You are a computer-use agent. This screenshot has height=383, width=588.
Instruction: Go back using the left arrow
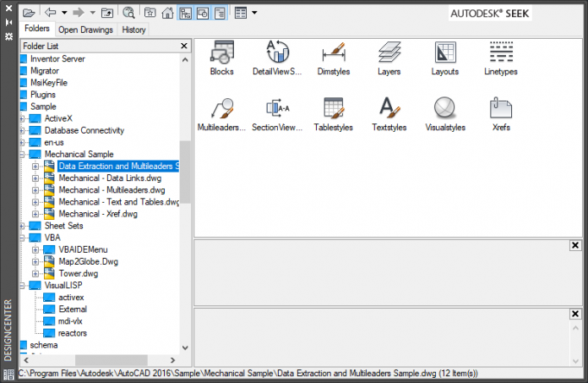tap(50, 13)
